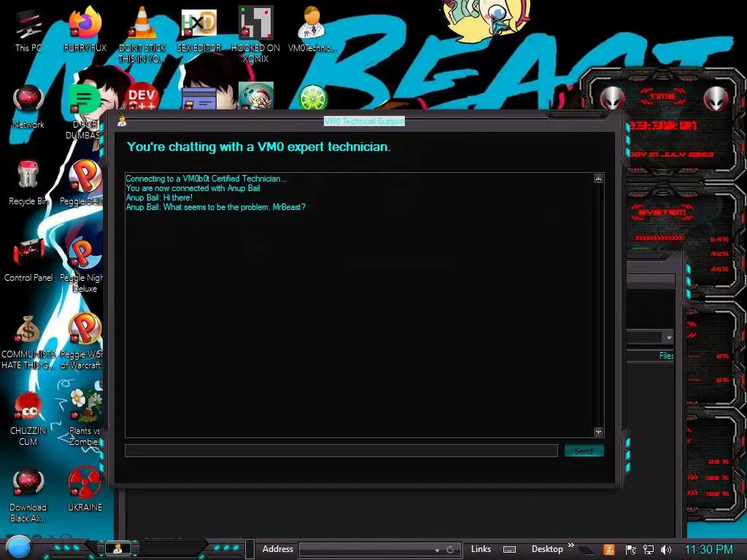
Task: Click the chat message input field
Action: 341,451
